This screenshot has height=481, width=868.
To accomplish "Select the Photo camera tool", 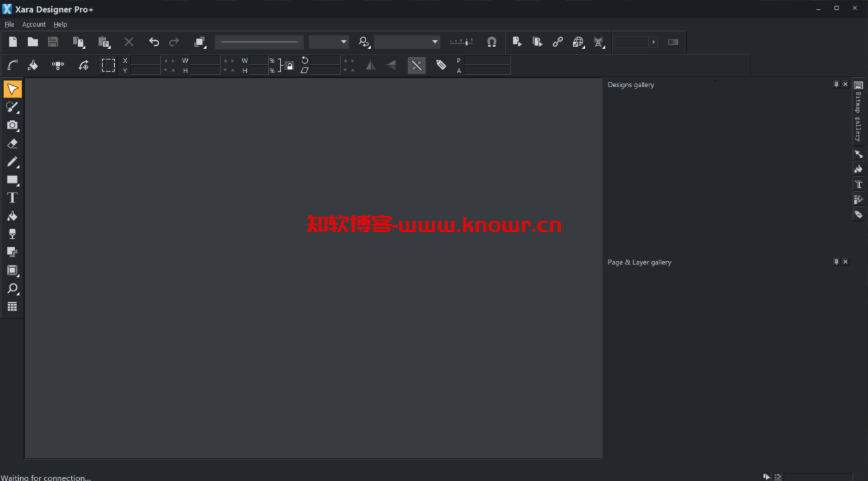I will pyautogui.click(x=12, y=125).
